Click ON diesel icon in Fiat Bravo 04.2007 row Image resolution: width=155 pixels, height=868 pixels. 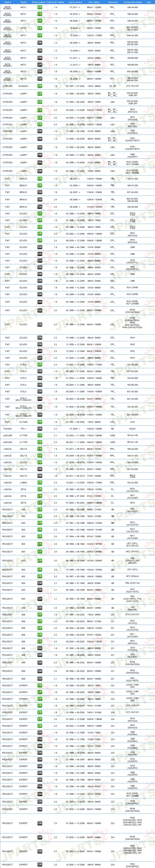(x=39, y=192)
